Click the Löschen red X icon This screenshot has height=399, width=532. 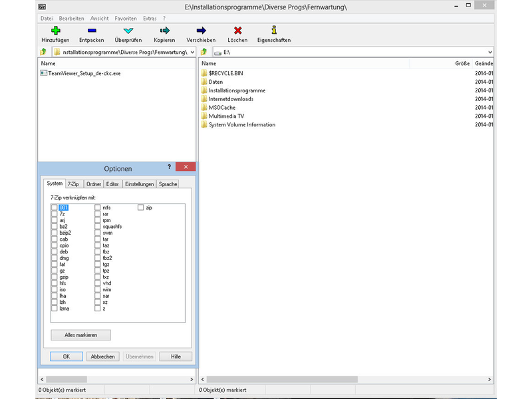[x=238, y=31]
